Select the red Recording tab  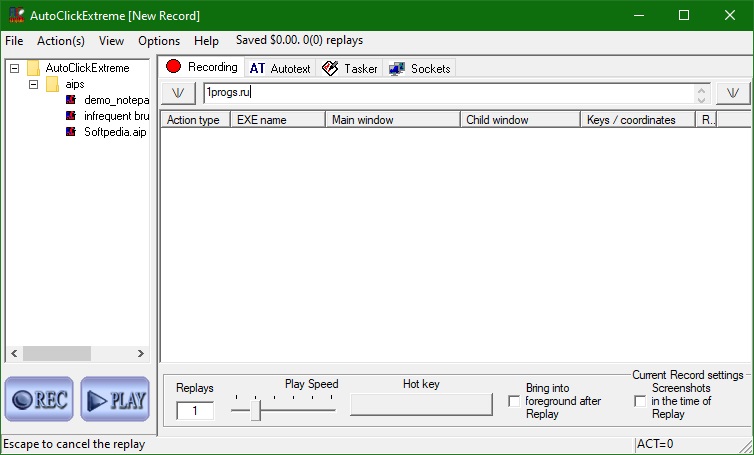tap(202, 67)
